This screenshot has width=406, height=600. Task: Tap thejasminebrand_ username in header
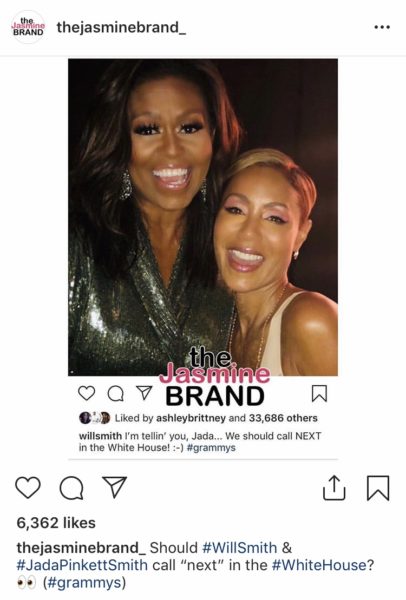(x=121, y=28)
